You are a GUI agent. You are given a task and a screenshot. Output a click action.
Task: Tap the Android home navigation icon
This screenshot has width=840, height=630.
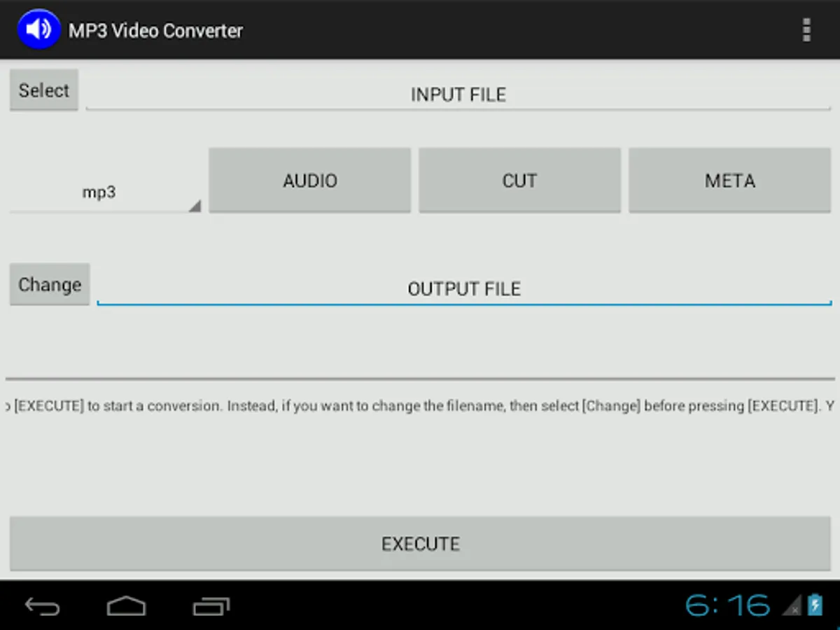[x=126, y=605]
